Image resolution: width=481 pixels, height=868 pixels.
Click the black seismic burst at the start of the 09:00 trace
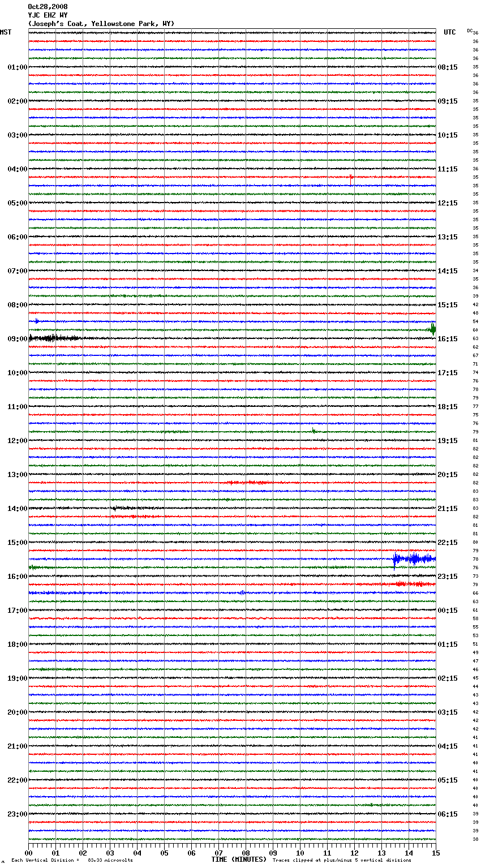(x=54, y=338)
